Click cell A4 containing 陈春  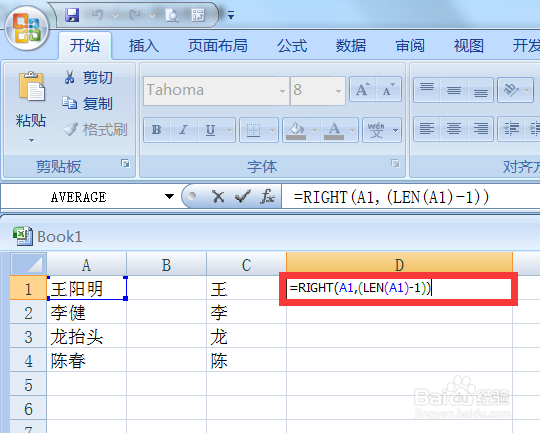click(x=86, y=360)
